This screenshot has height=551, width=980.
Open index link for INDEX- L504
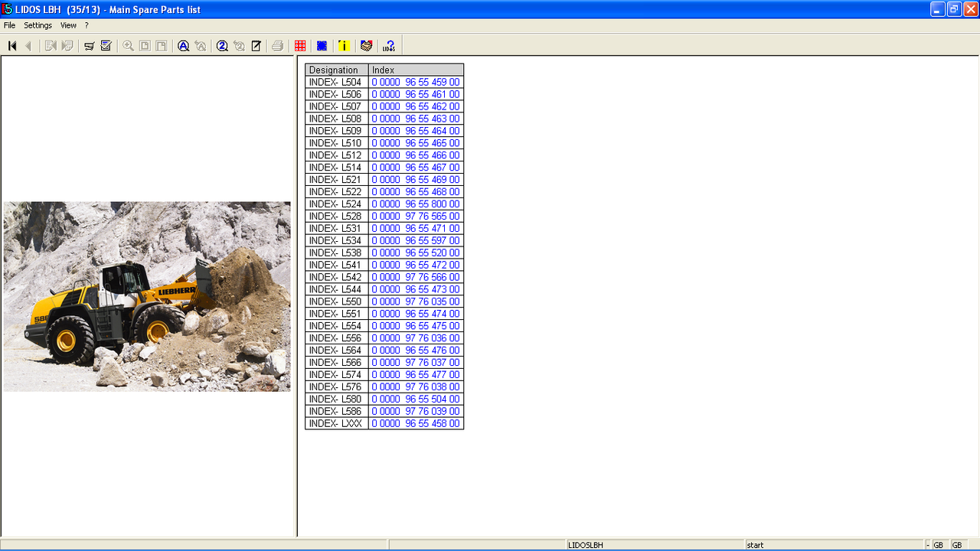pyautogui.click(x=416, y=82)
